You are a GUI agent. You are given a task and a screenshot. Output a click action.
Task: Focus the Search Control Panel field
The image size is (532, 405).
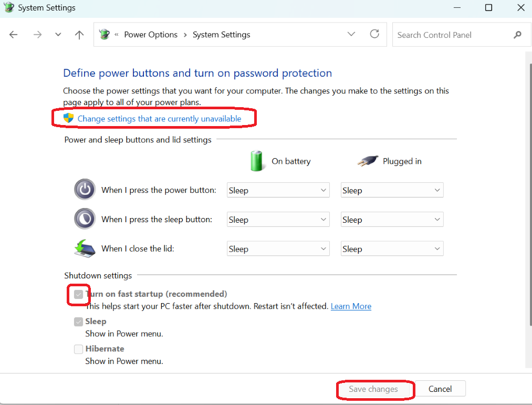click(461, 35)
